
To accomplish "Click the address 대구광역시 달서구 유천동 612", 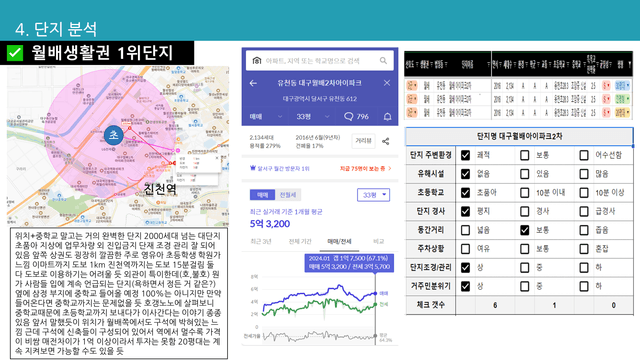I will point(320,99).
